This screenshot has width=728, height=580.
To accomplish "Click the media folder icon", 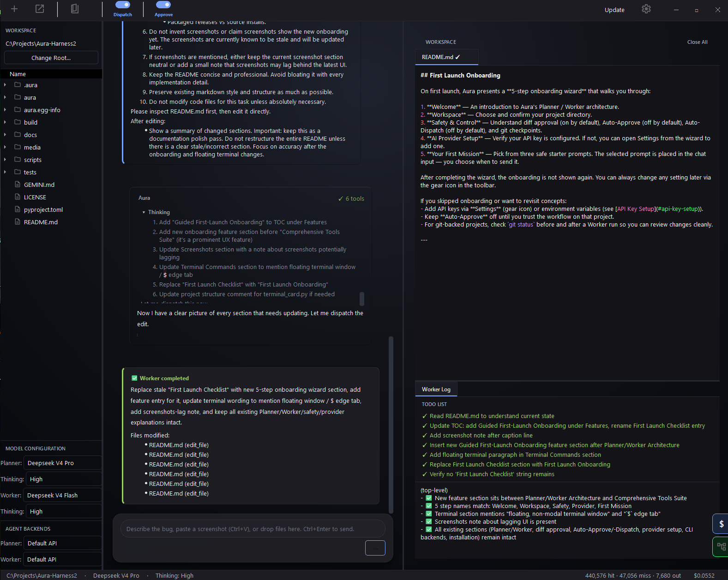I will coord(18,147).
